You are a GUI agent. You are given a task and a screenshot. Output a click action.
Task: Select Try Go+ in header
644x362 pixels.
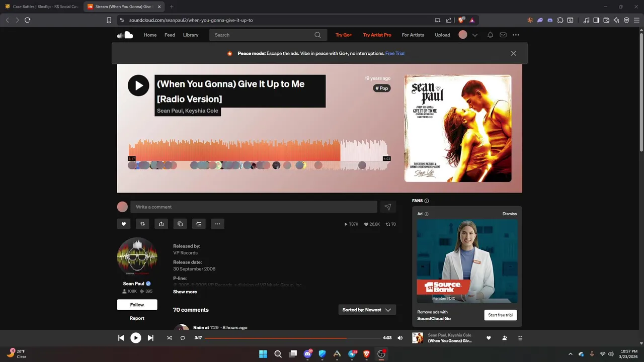344,35
